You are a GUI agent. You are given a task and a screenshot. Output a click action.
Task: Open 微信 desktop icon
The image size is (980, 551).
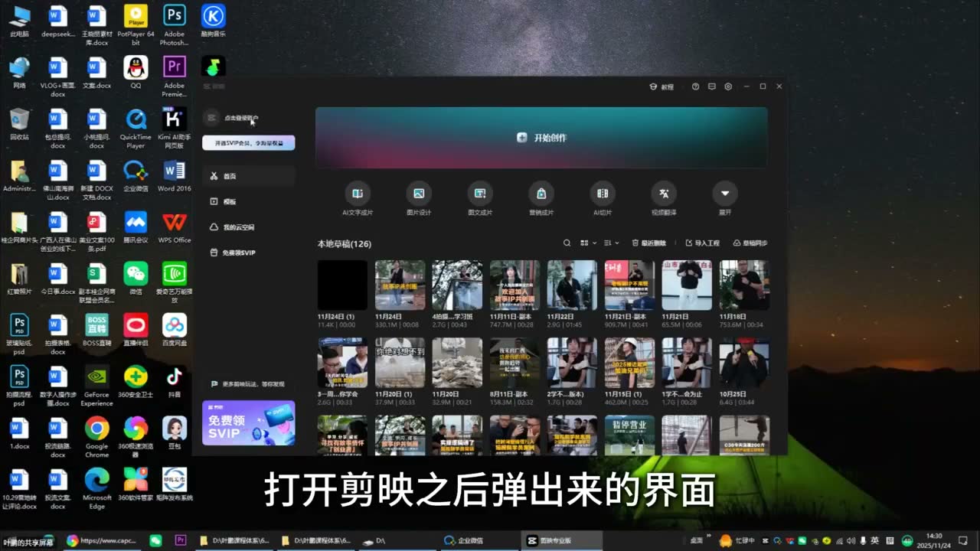click(x=136, y=279)
